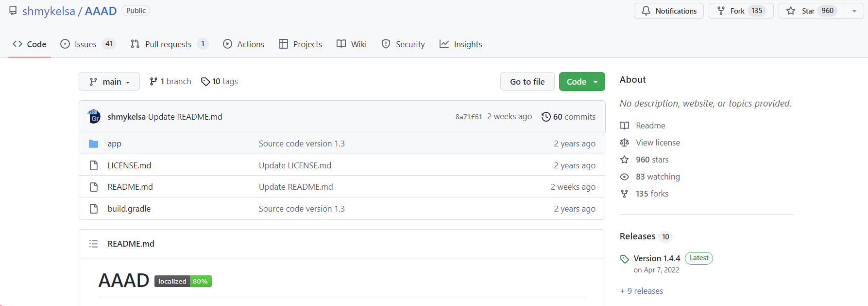Open the app folder
The width and height of the screenshot is (868, 306).
coord(114,144)
